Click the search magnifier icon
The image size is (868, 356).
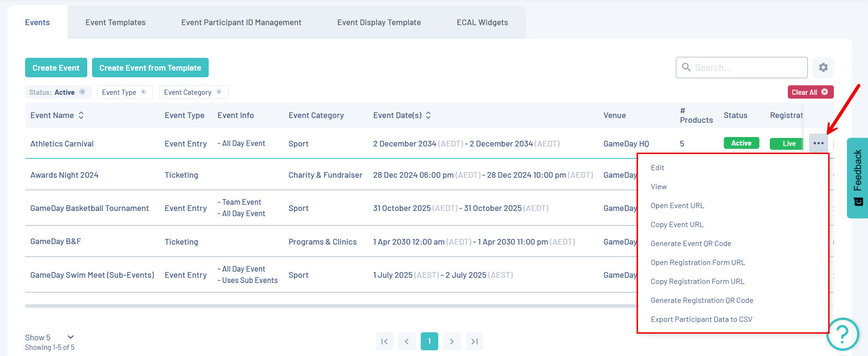[686, 67]
